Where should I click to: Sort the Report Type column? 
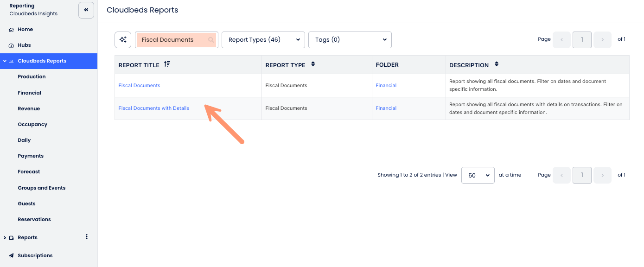click(313, 64)
